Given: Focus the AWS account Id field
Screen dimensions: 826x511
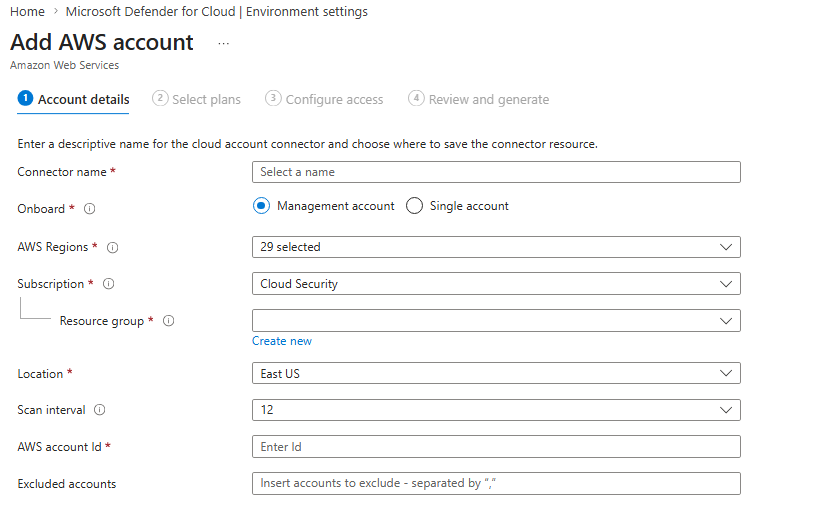Looking at the screenshot, I should click(x=496, y=447).
